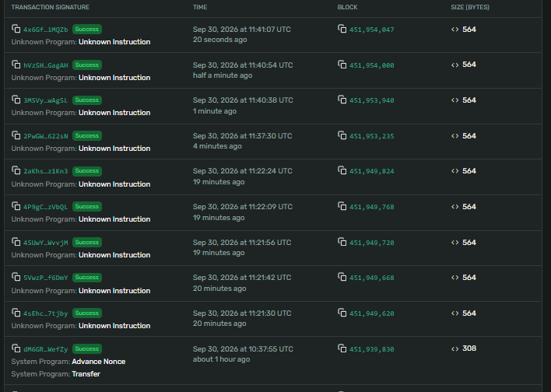
Task: Click the Advance Nonce instruction text
Action: pos(98,362)
